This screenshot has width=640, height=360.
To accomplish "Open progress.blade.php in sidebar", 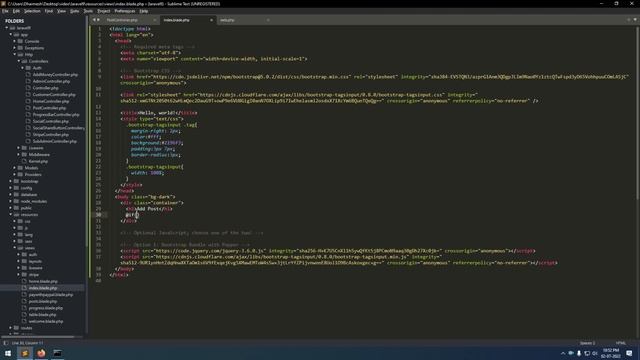I will tap(46, 308).
